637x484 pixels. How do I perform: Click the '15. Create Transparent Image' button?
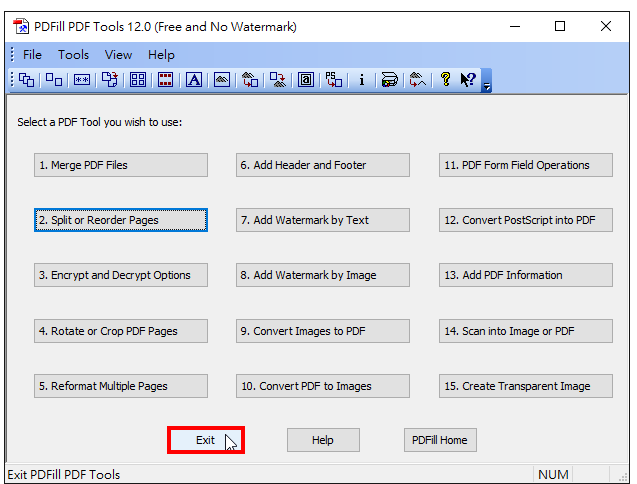526,386
